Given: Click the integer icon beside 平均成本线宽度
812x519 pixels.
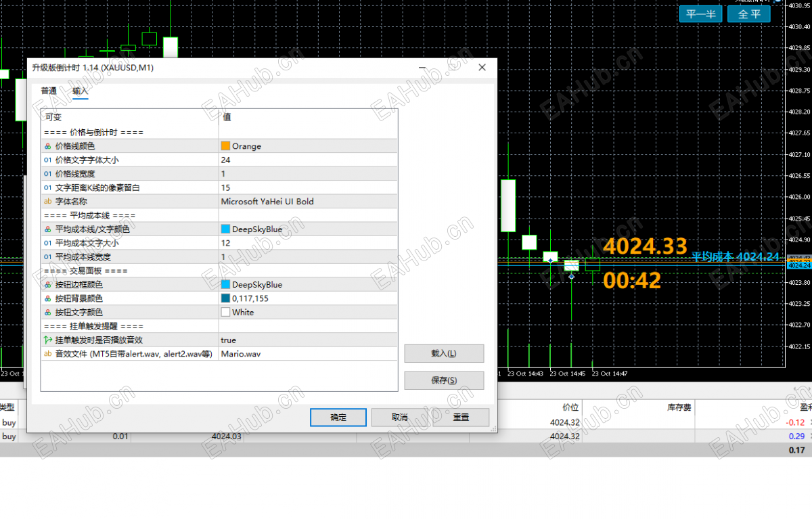Looking at the screenshot, I should 47,257.
